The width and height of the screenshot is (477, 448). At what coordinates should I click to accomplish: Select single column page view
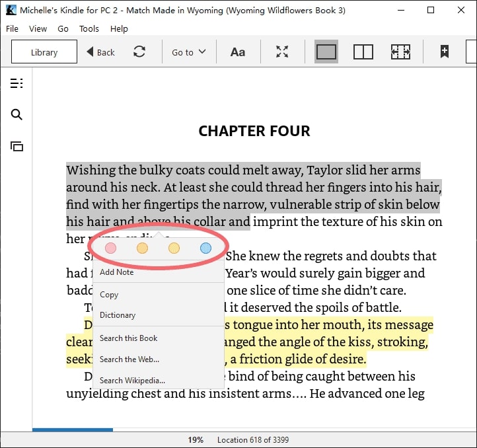[326, 52]
